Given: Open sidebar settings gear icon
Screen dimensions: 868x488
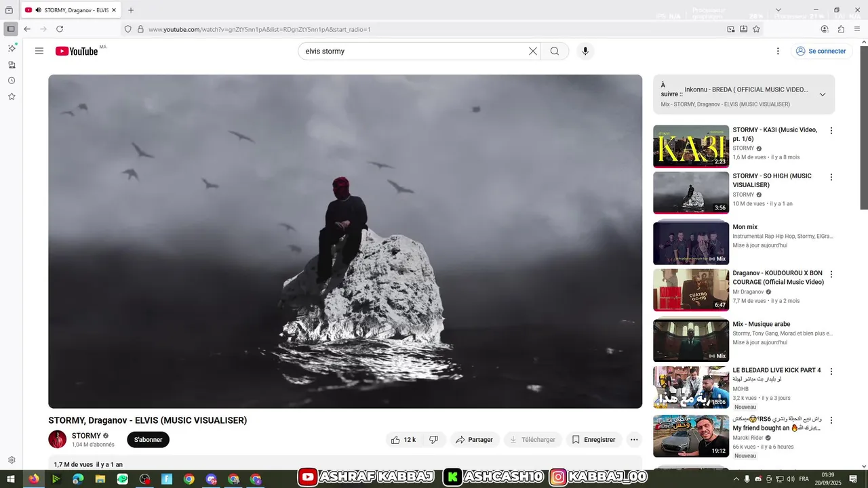Looking at the screenshot, I should click(12, 460).
